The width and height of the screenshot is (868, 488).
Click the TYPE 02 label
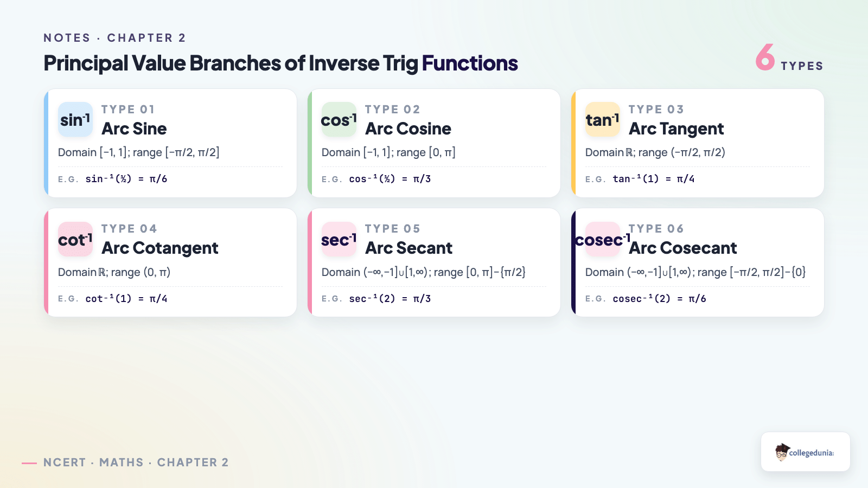(x=392, y=110)
